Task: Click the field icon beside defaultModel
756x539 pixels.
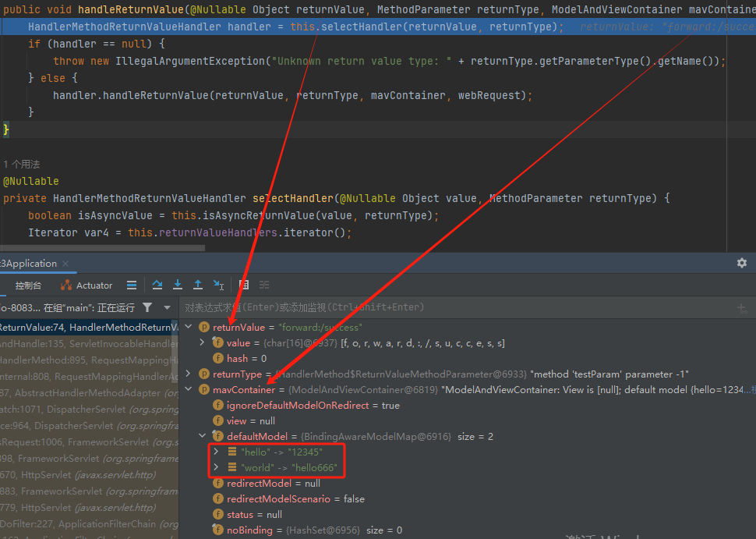Action: pyautogui.click(x=218, y=436)
